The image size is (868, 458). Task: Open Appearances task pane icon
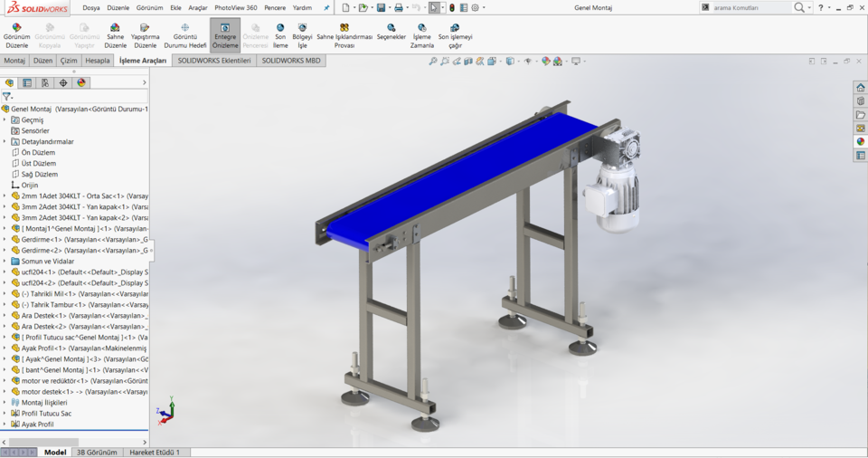(860, 141)
